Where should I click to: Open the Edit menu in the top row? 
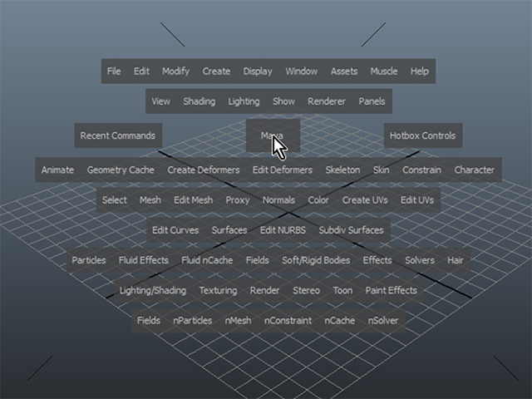tap(141, 71)
